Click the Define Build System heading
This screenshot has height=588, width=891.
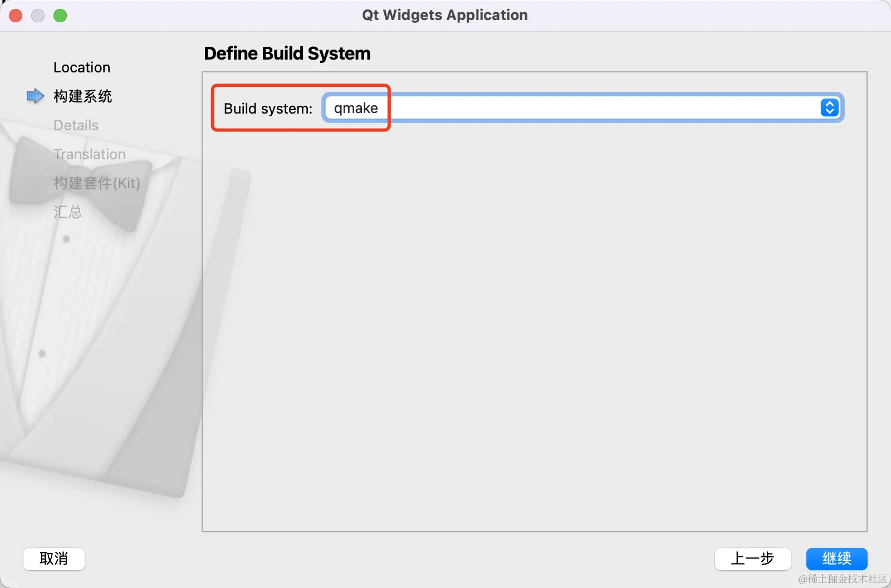(287, 53)
